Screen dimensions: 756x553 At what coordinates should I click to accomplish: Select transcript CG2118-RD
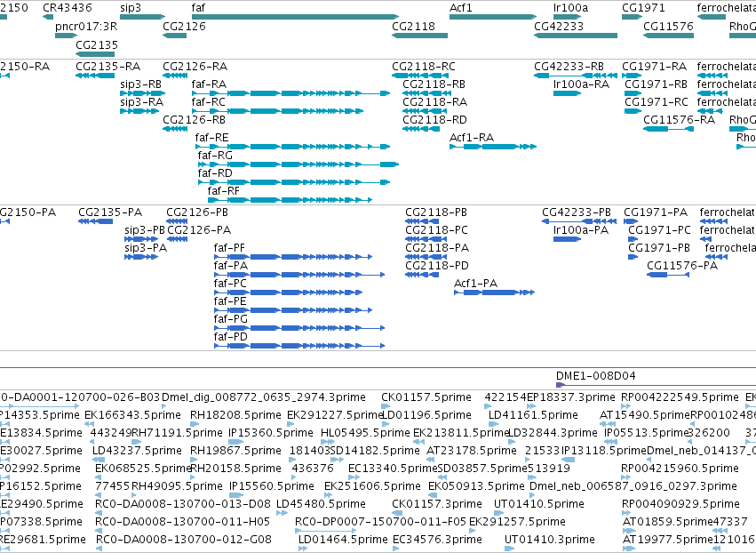435,120
